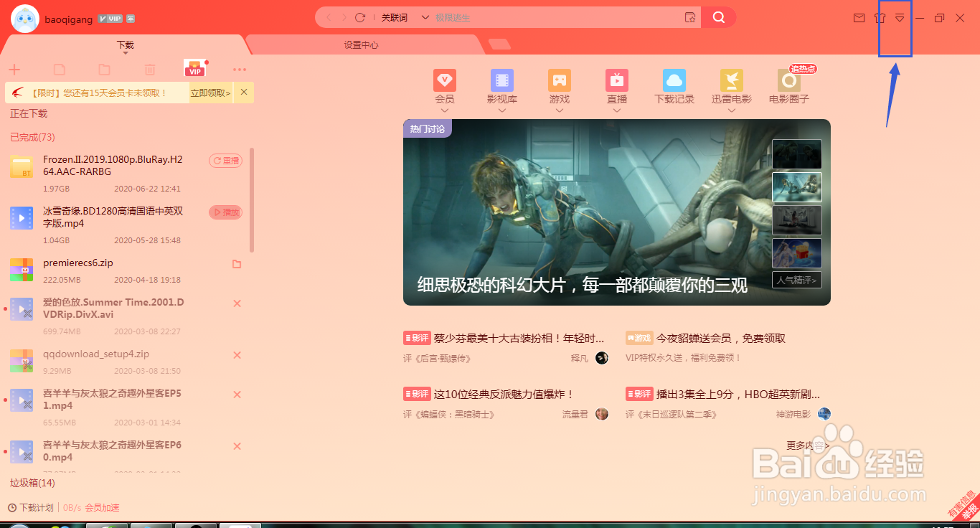Click 会员加速 in the status bar
The image size is (980, 528).
102,507
